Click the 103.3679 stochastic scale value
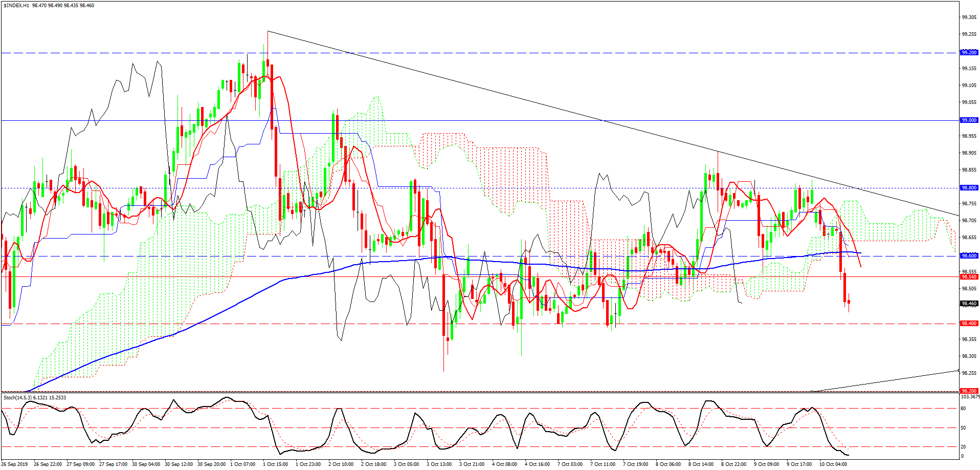This screenshot has width=980, height=470. click(970, 396)
